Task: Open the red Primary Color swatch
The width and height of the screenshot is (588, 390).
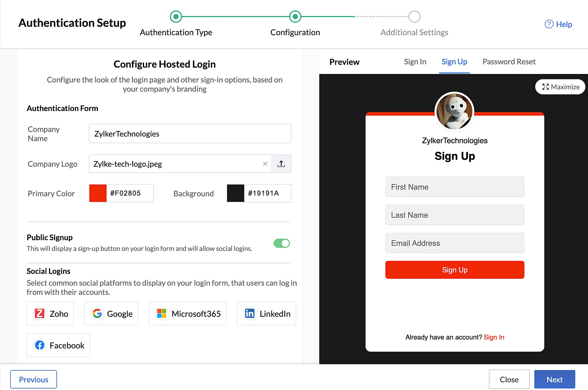Action: coord(98,193)
